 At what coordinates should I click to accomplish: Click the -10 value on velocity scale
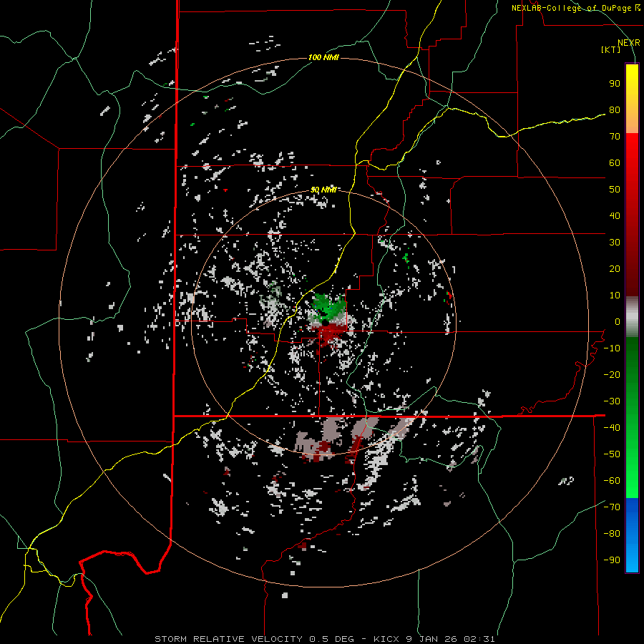coord(612,348)
